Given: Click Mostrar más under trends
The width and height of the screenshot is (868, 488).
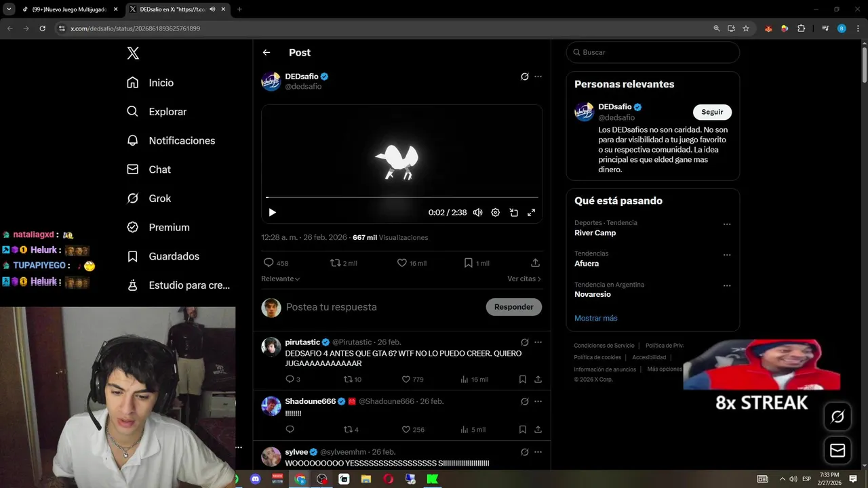Looking at the screenshot, I should 595,319.
